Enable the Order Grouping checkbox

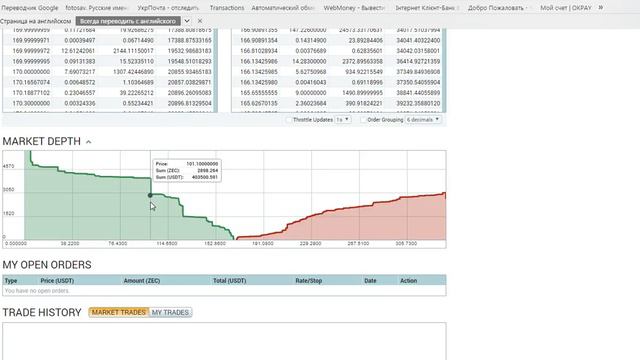pos(363,120)
